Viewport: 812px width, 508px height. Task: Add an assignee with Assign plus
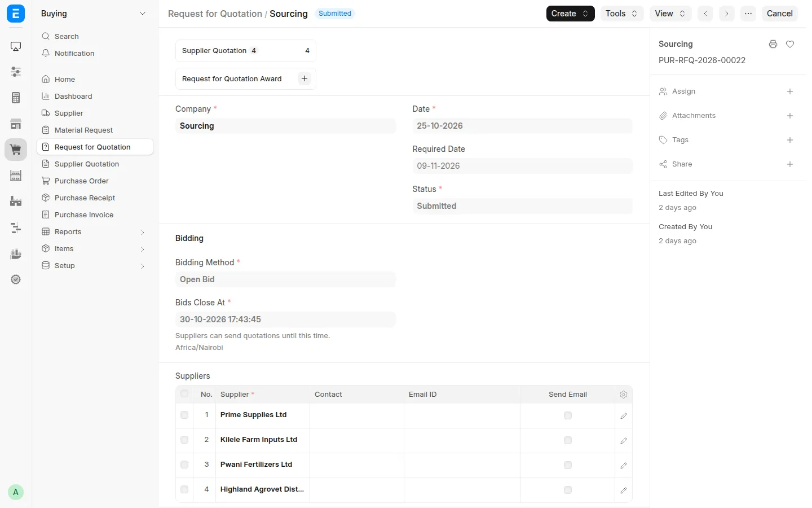790,91
